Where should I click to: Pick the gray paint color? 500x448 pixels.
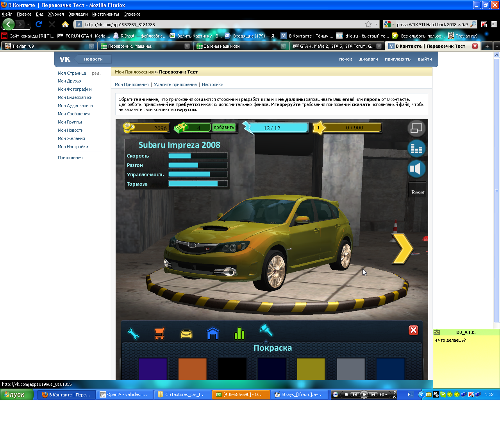(351, 369)
